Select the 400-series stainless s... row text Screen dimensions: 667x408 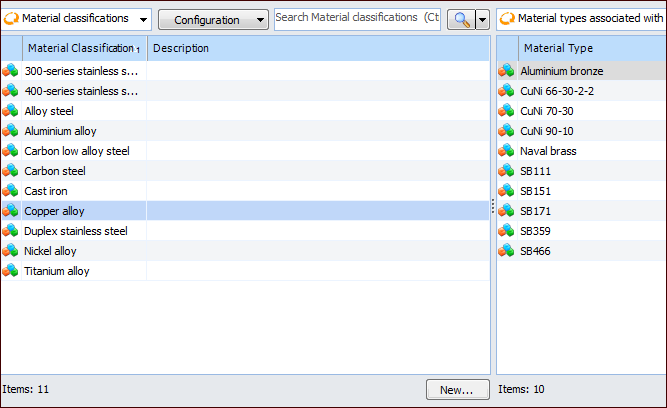coord(81,91)
